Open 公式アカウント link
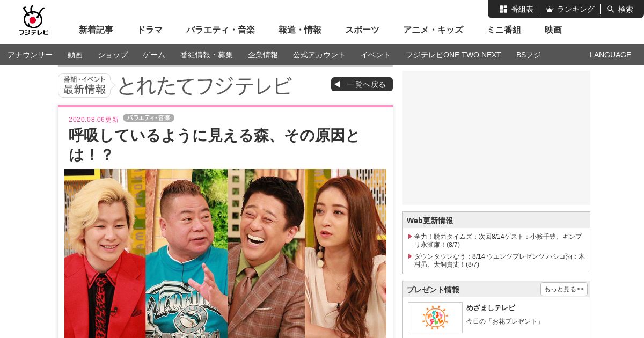 tap(319, 55)
